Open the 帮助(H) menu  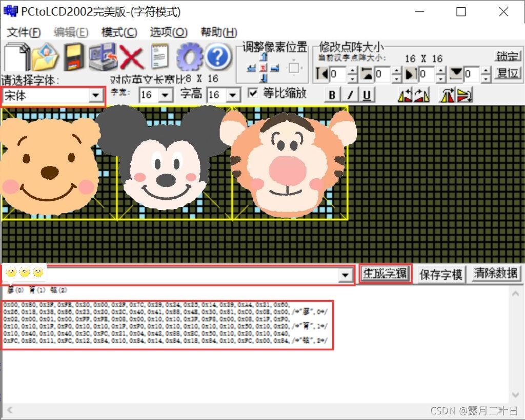pyautogui.click(x=219, y=32)
